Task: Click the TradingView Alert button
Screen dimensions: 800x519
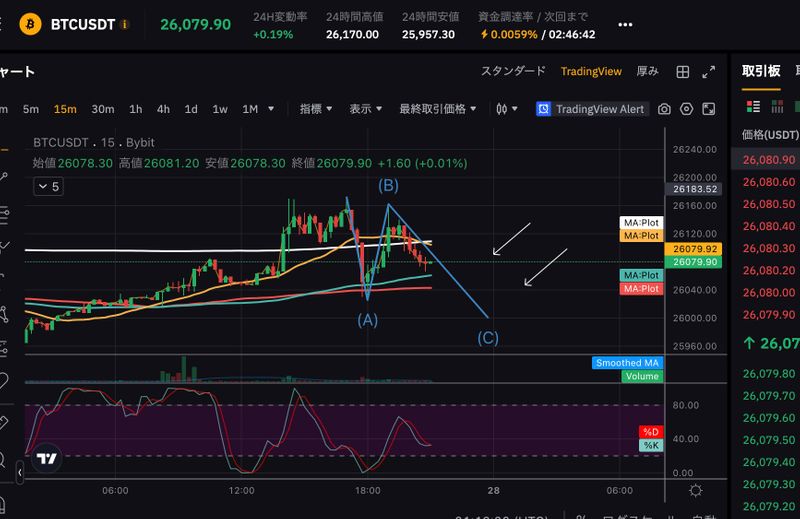Action: 591,109
